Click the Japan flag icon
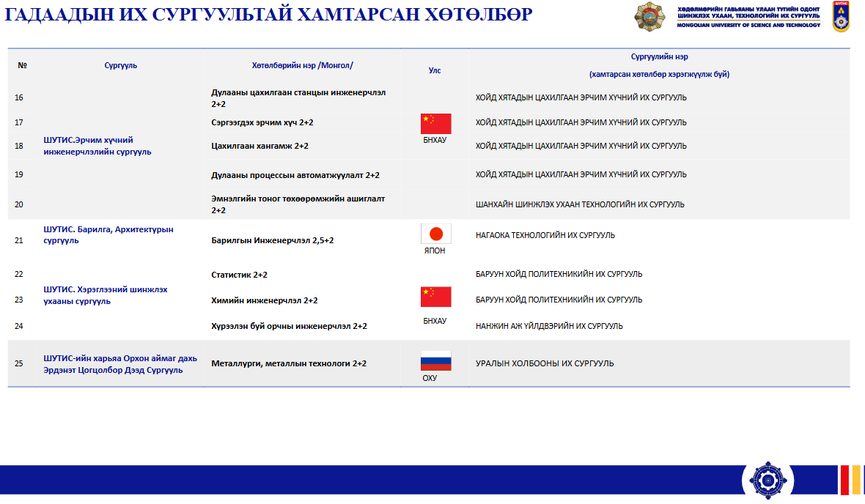 tap(436, 234)
